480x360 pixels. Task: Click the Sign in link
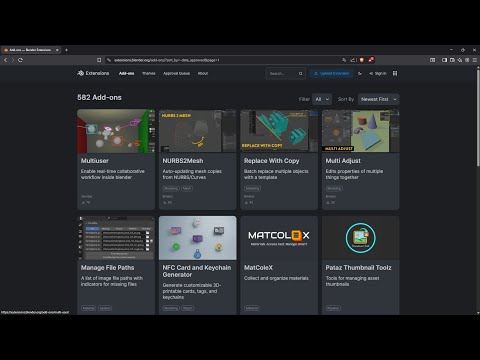pos(378,73)
